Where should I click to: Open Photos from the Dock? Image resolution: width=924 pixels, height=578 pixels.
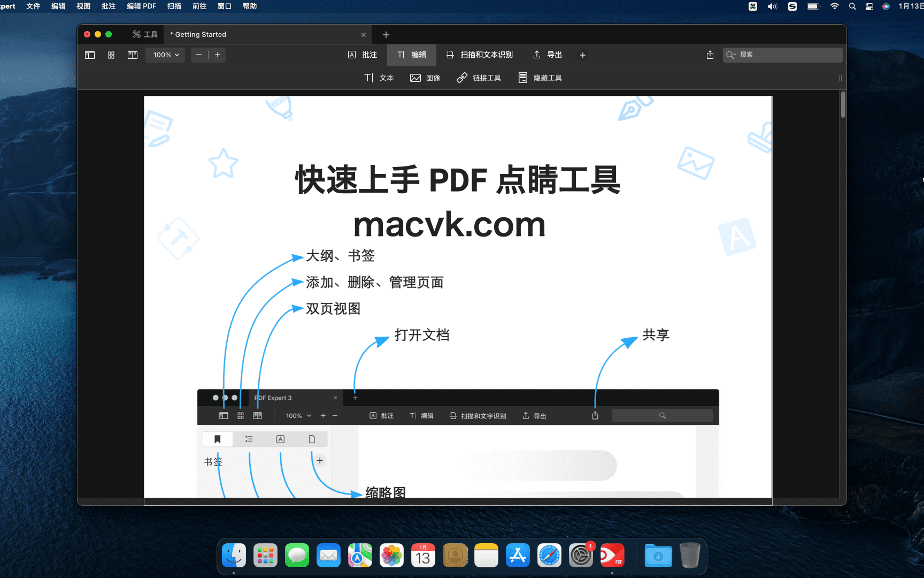(x=391, y=556)
